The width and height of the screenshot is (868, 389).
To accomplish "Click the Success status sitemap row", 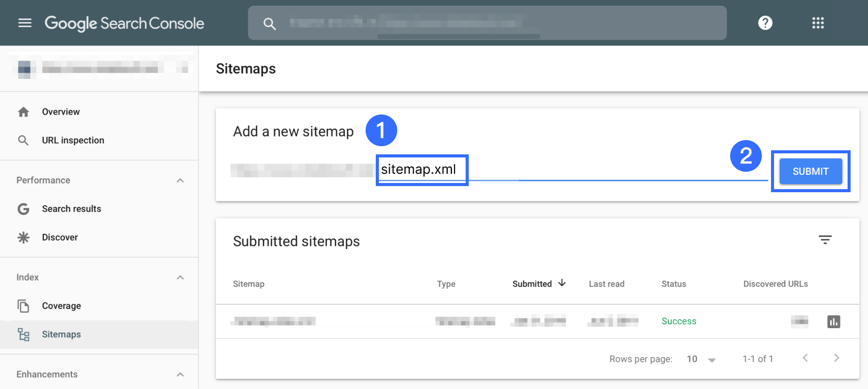I will tap(679, 322).
